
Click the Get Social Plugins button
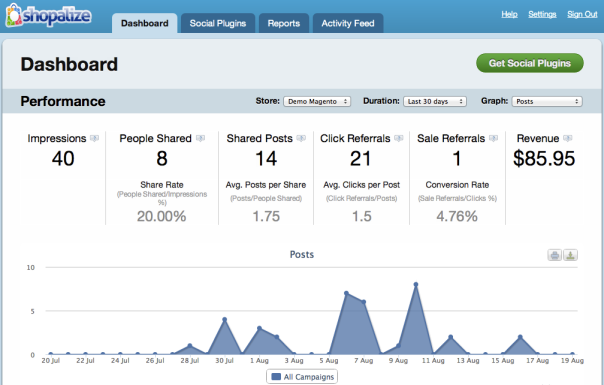(530, 63)
